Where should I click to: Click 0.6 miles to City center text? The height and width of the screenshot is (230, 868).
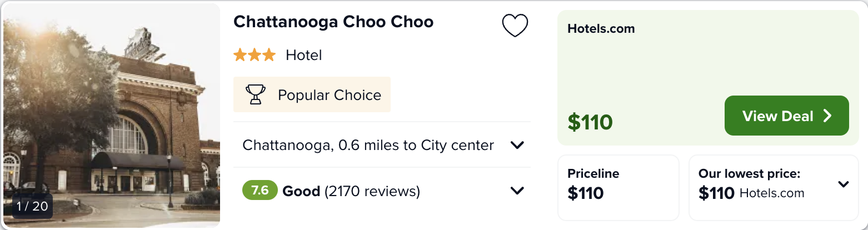point(416,145)
